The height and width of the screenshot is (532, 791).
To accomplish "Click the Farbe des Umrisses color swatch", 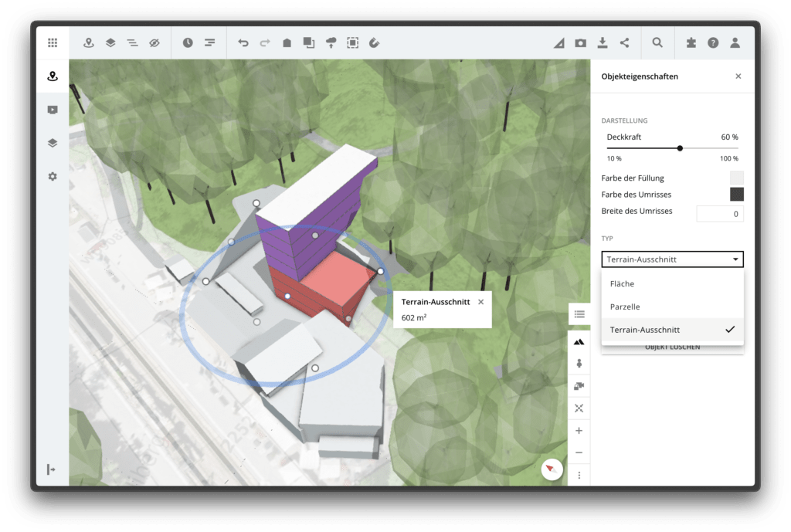I will coord(736,195).
